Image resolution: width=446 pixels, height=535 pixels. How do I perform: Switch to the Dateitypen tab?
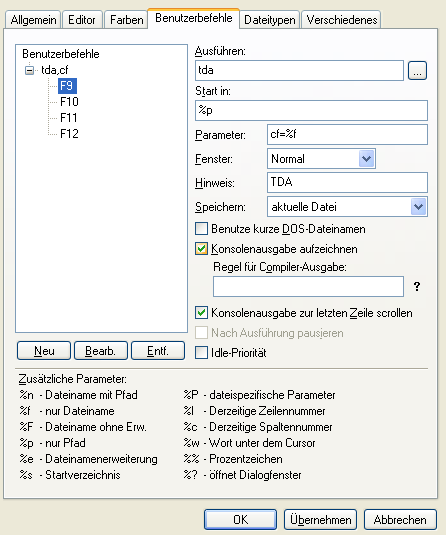(270, 20)
